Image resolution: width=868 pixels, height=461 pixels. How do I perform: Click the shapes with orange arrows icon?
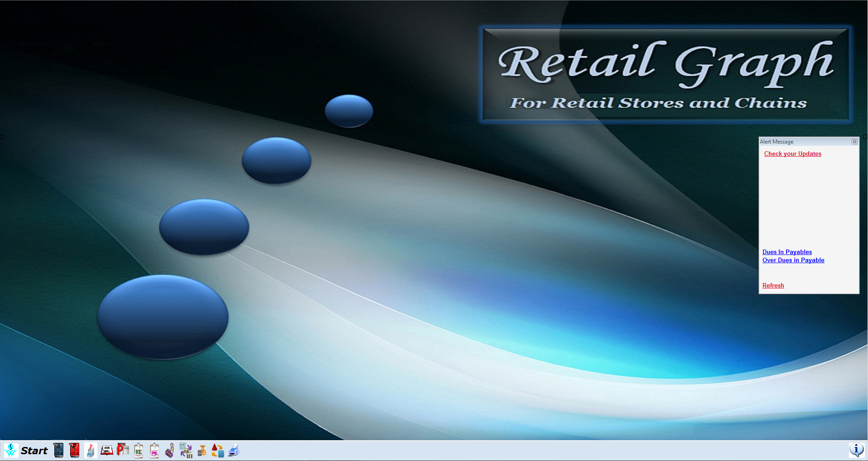(x=218, y=450)
